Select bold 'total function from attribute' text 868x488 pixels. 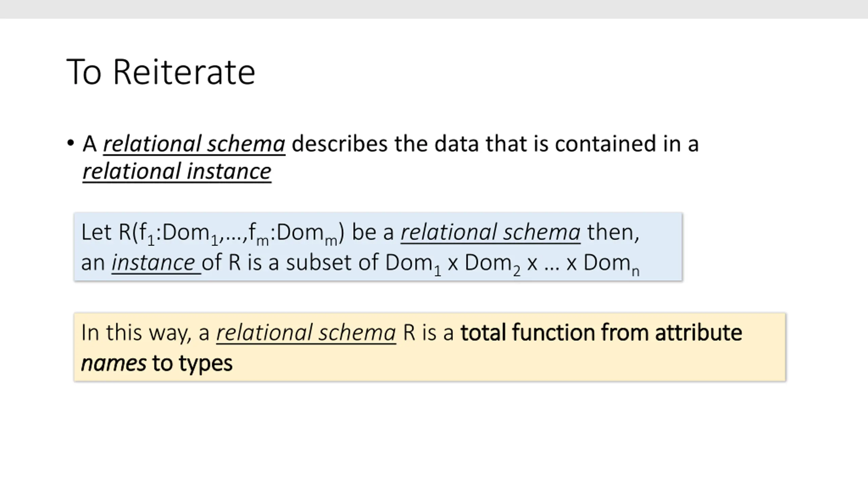[601, 333]
